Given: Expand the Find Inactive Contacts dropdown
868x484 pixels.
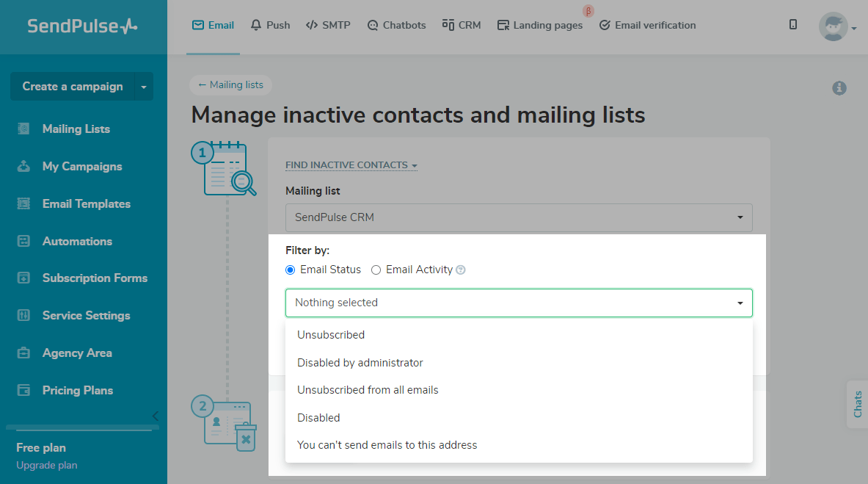Looking at the screenshot, I should 351,165.
